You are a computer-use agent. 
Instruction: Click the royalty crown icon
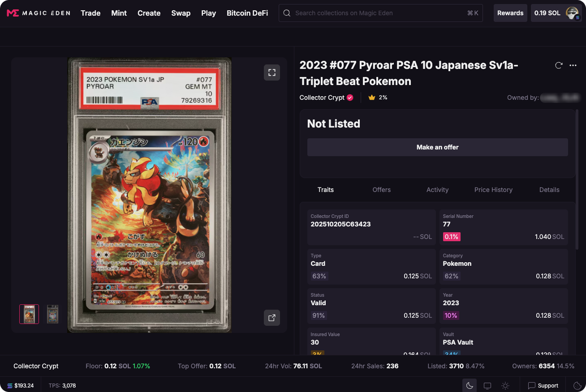[371, 97]
